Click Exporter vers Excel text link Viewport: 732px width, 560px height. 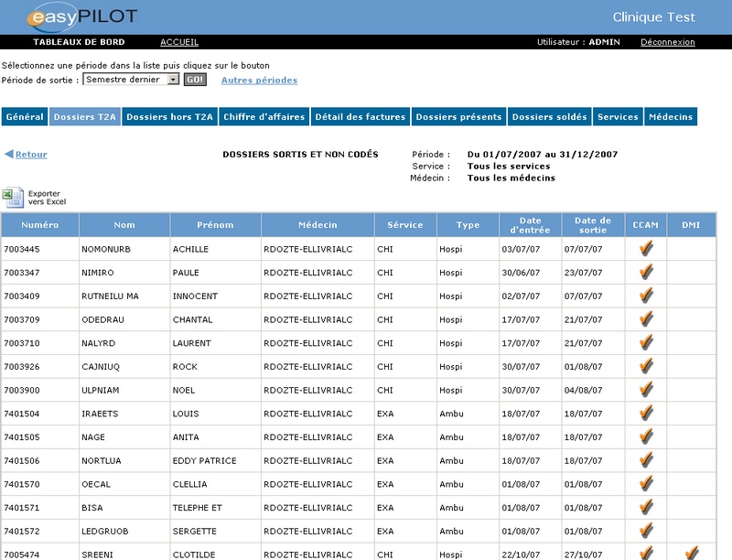47,198
